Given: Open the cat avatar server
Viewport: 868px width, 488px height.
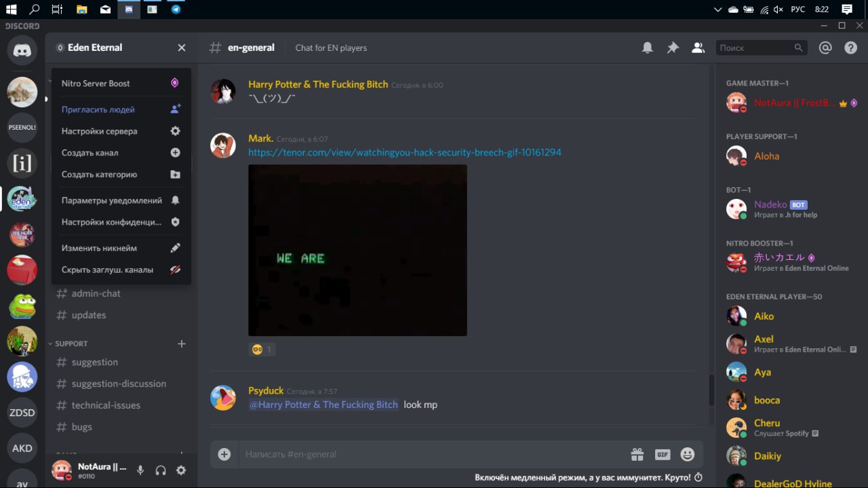Looking at the screenshot, I should [22, 92].
